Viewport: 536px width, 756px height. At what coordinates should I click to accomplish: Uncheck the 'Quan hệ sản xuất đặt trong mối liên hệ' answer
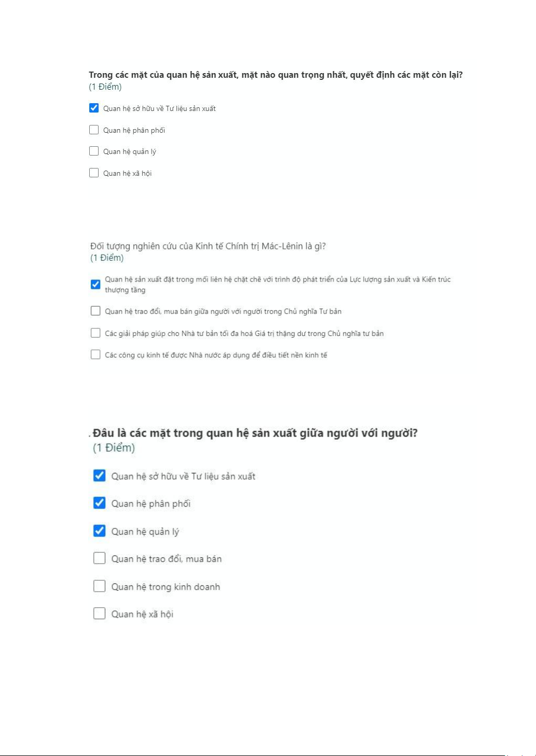coord(95,284)
